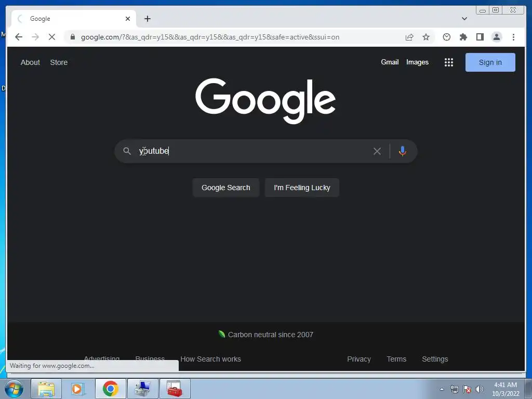The image size is (532, 399).
Task: Click the magnifier icon in search box
Action: pyautogui.click(x=127, y=151)
